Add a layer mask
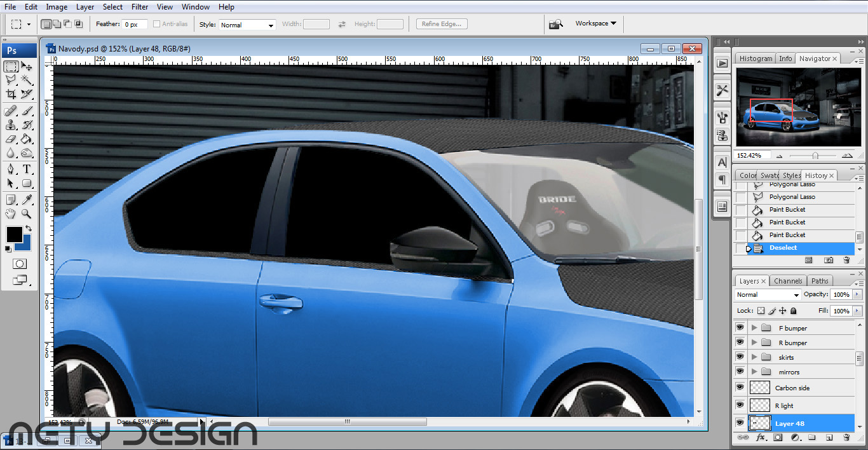The width and height of the screenshot is (868, 450). point(778,438)
